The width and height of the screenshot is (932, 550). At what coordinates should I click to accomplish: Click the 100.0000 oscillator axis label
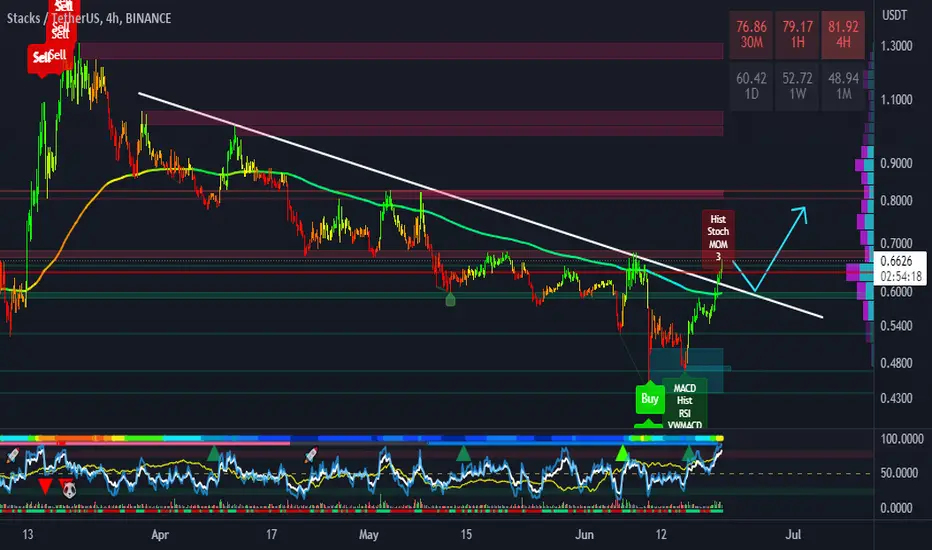(902, 439)
